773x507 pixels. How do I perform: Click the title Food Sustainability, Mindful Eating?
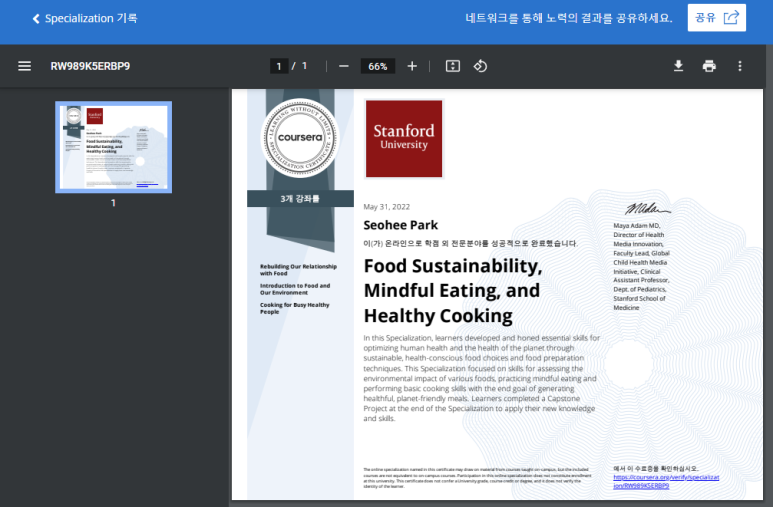click(x=453, y=290)
